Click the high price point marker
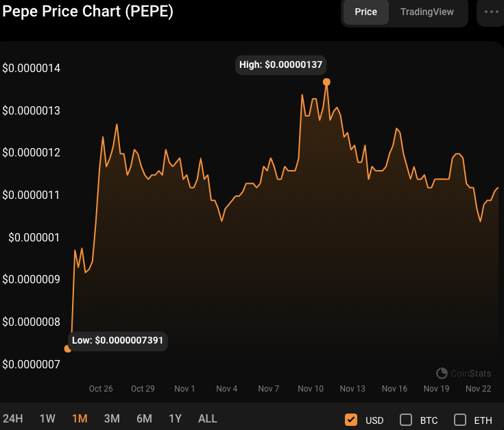 coord(326,82)
